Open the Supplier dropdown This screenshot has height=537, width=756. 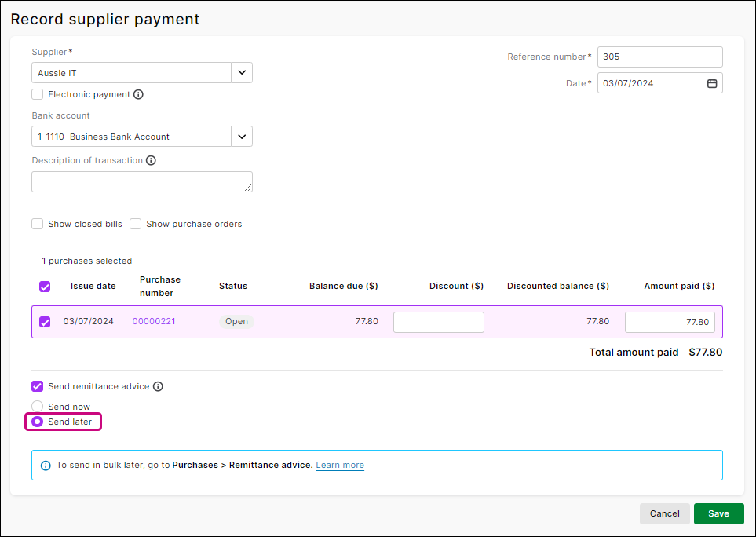point(241,72)
